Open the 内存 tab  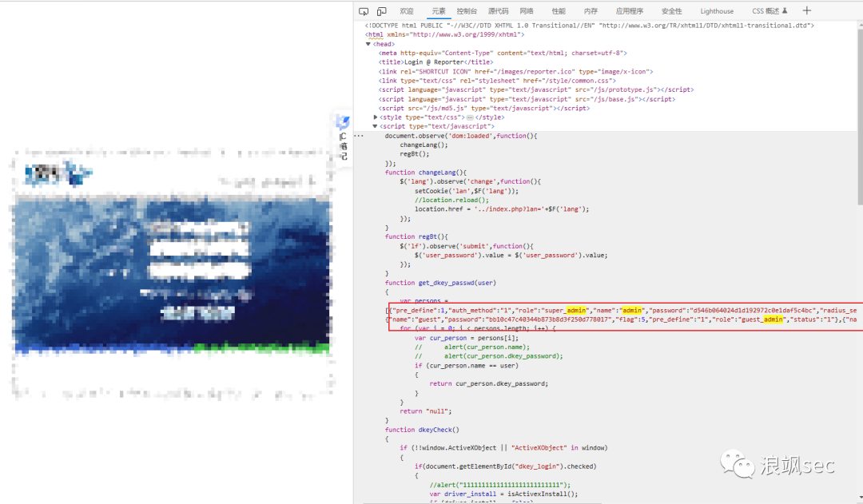point(591,11)
